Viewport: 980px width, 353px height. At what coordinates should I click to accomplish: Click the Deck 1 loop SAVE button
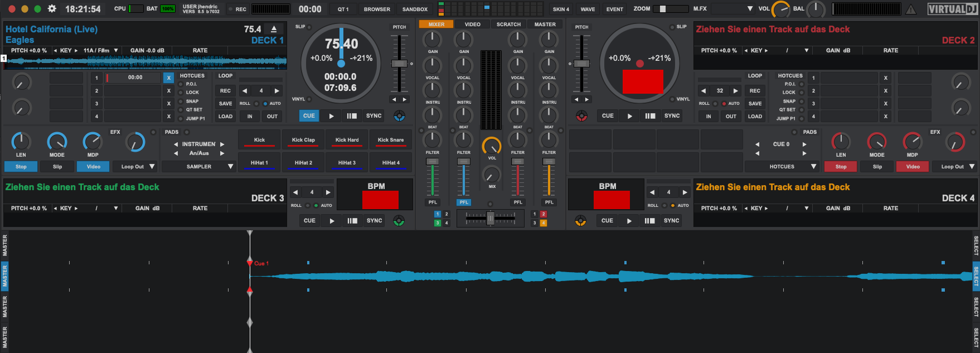click(x=226, y=104)
